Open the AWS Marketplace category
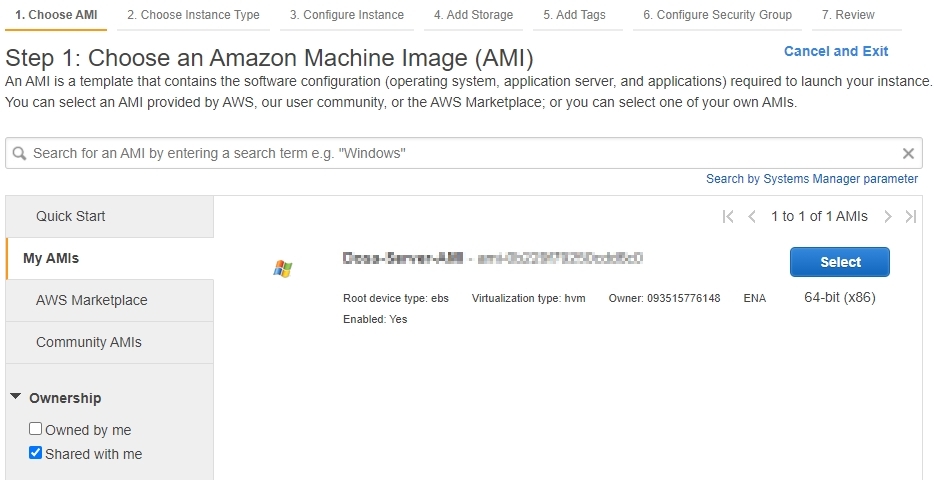The height and width of the screenshot is (480, 934). pos(110,300)
